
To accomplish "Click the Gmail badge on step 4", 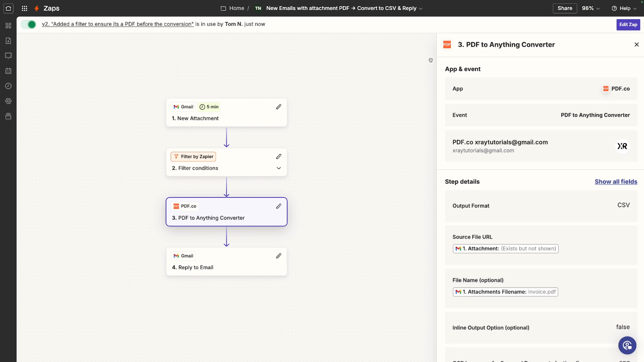I will point(184,256).
